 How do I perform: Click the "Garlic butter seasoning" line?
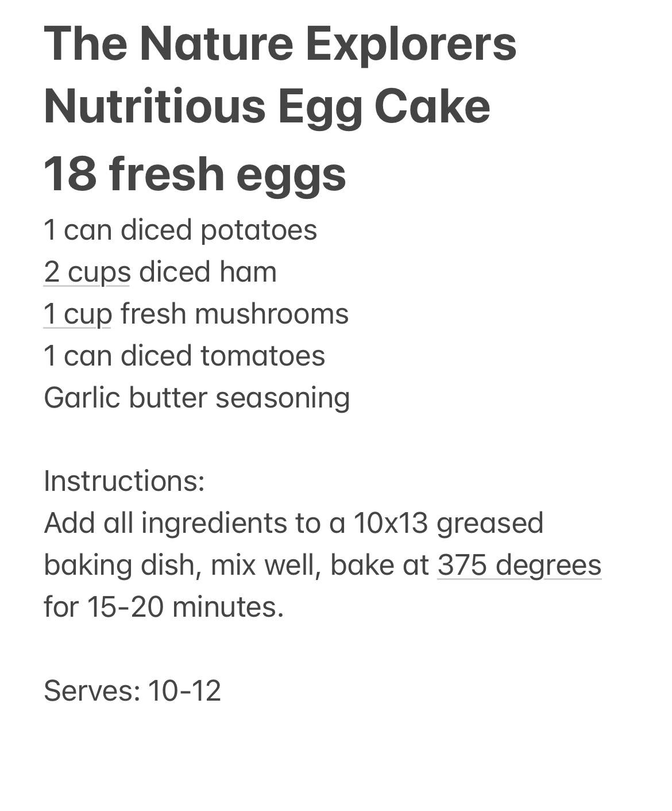196,398
